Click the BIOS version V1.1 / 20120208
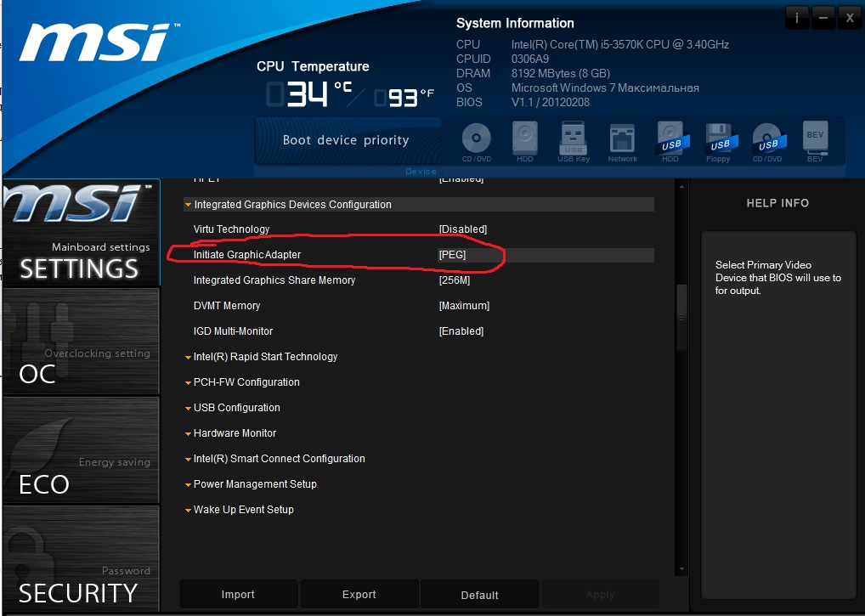 tap(551, 102)
